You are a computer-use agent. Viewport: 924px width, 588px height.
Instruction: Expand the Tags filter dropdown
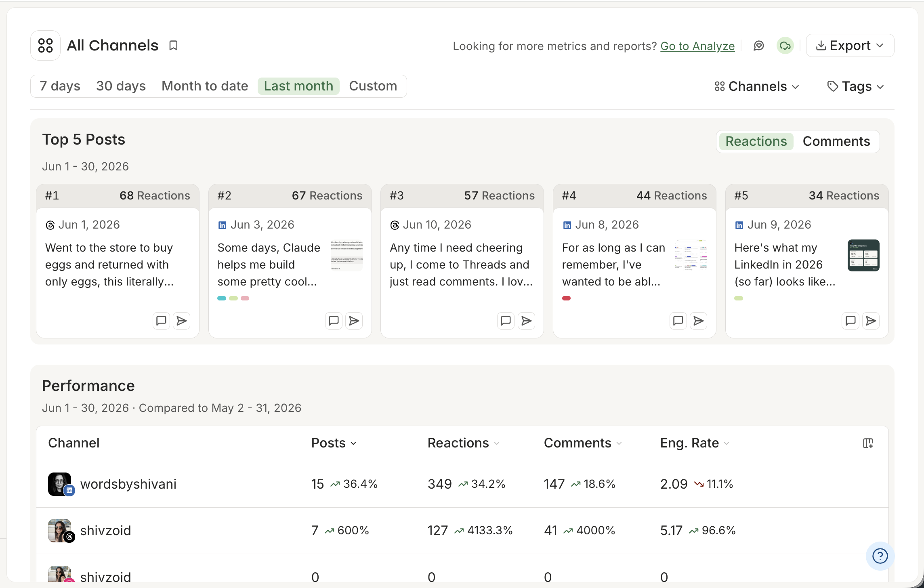855,86
